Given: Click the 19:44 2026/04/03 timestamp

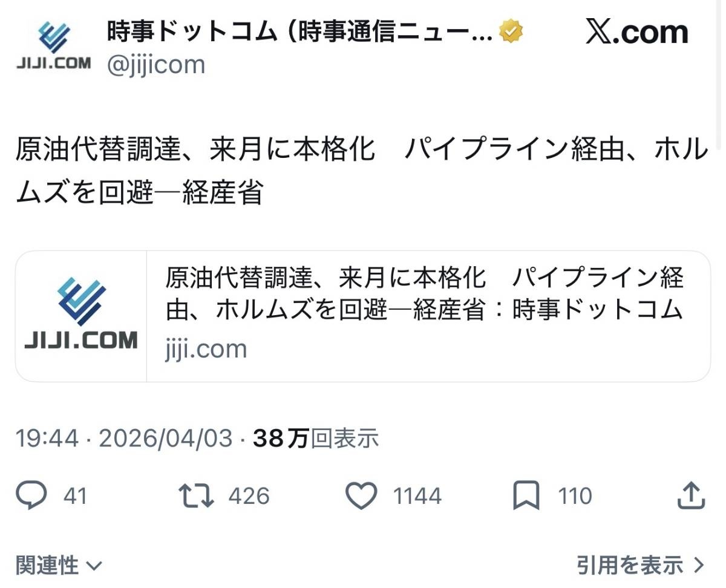Looking at the screenshot, I should pyautogui.click(x=124, y=438).
